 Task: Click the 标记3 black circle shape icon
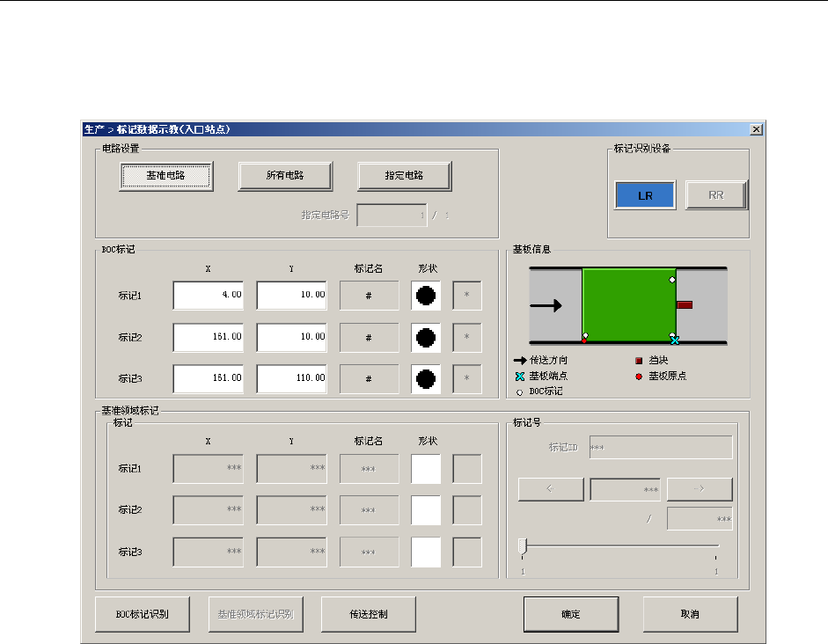coord(426,378)
